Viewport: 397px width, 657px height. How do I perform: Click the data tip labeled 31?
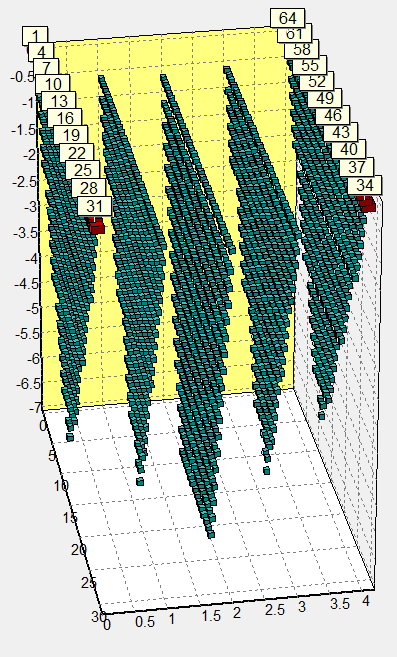(x=95, y=206)
